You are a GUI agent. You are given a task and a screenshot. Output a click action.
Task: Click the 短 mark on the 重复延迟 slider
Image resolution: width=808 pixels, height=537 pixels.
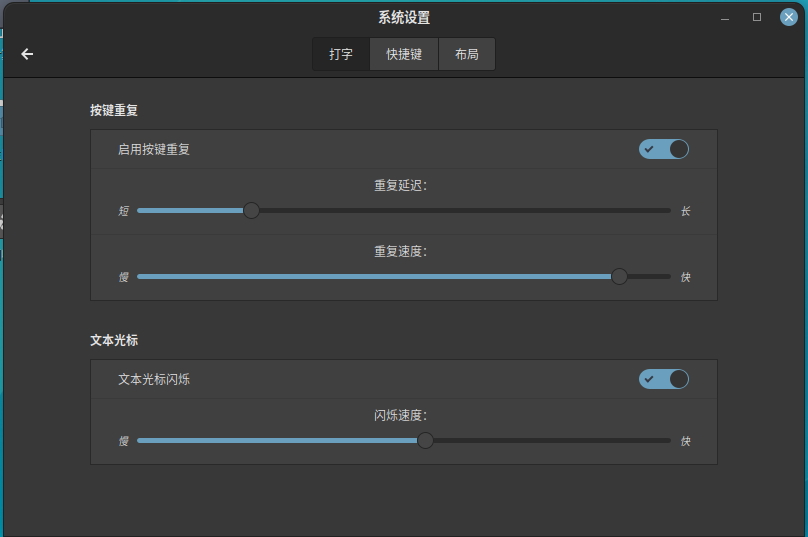pyautogui.click(x=124, y=211)
